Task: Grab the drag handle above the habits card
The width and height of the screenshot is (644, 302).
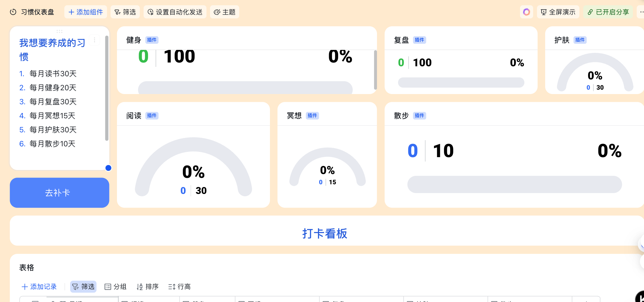Action: click(x=60, y=31)
